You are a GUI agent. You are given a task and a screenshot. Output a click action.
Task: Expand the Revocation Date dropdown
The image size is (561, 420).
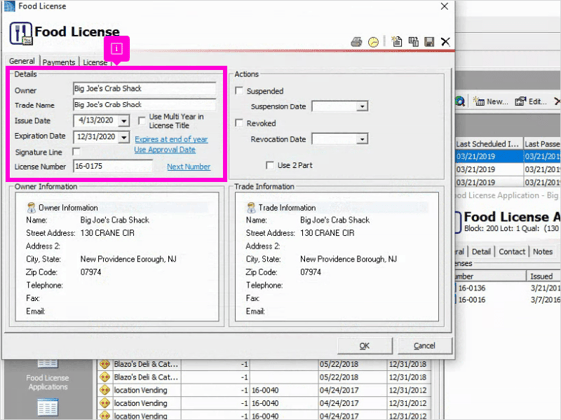click(362, 139)
